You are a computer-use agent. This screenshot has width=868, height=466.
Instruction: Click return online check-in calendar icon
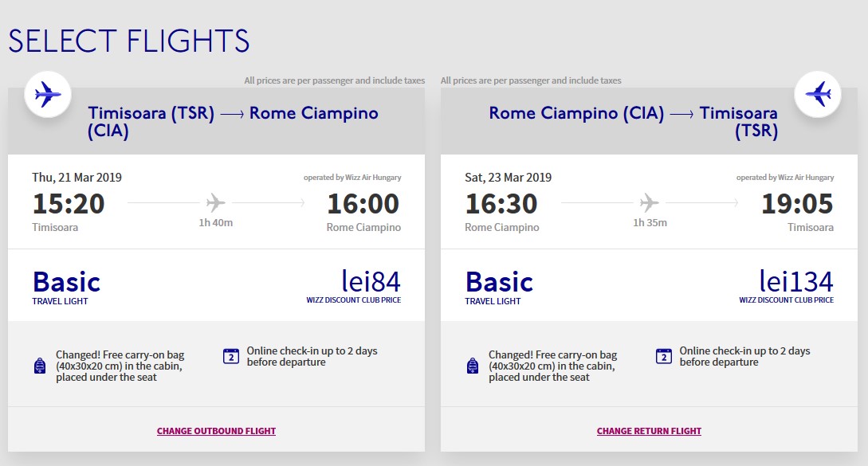coord(664,356)
